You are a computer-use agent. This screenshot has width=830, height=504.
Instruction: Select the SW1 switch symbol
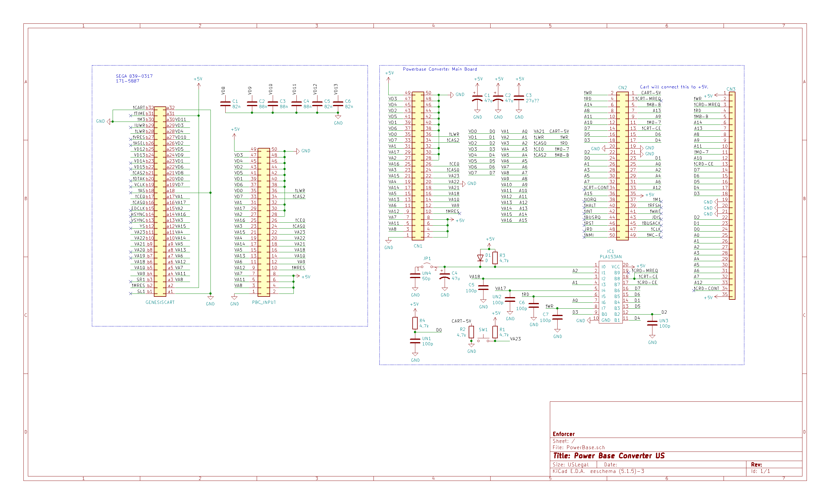pos(483,339)
